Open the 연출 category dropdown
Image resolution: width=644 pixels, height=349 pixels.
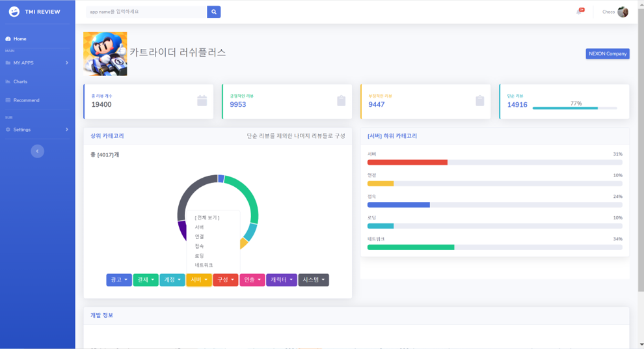[x=252, y=280]
